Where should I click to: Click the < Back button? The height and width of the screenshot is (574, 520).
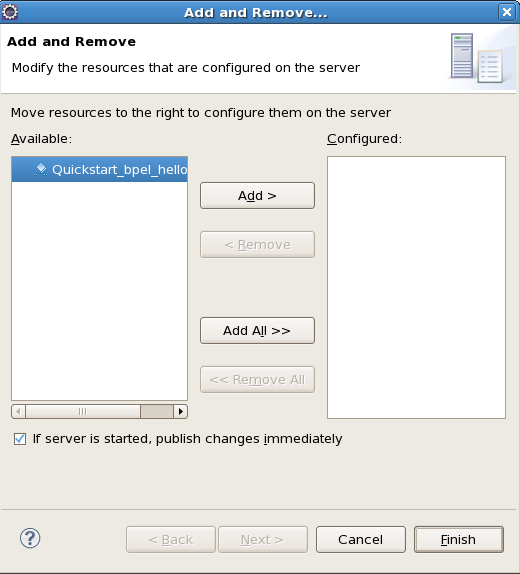click(x=171, y=540)
